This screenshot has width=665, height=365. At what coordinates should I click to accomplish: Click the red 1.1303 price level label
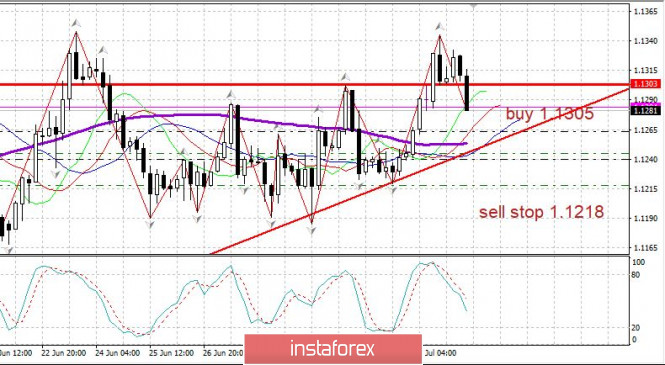click(x=645, y=84)
